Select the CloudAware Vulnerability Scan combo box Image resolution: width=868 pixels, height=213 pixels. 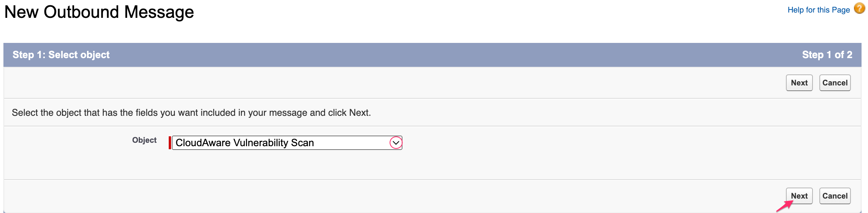coord(281,143)
